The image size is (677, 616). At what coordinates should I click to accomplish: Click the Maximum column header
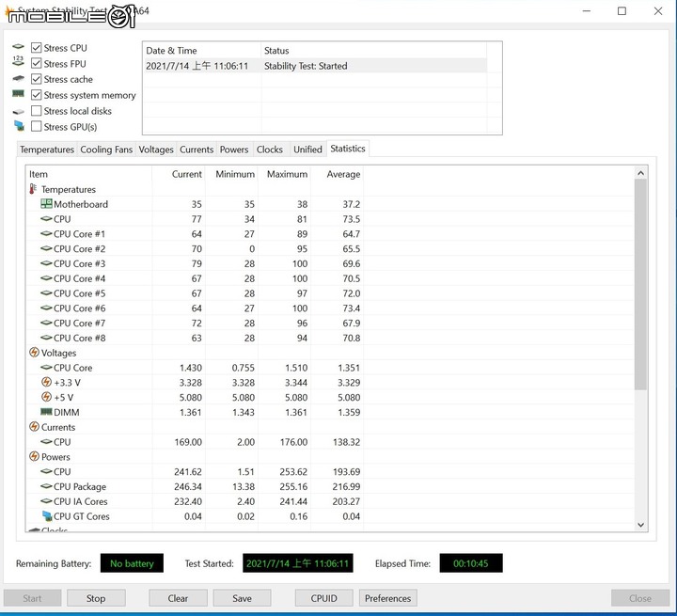click(x=284, y=174)
